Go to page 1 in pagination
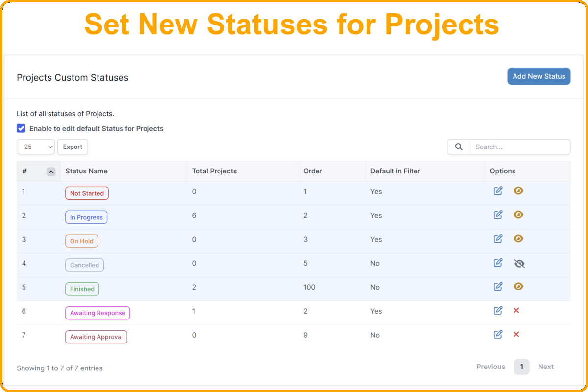The width and height of the screenshot is (588, 392). click(x=521, y=367)
